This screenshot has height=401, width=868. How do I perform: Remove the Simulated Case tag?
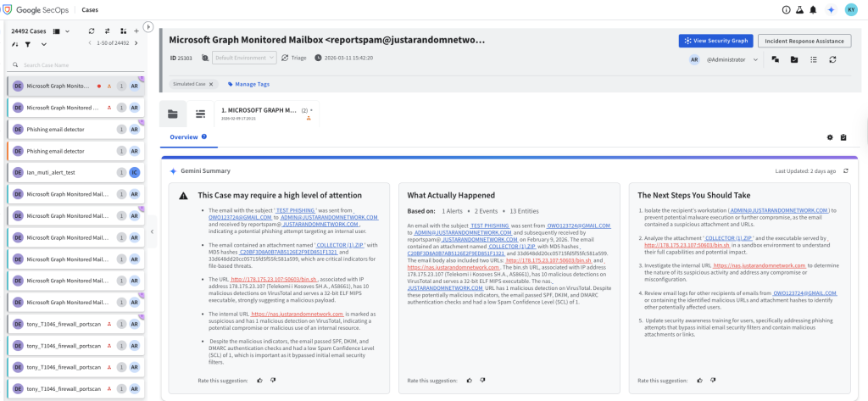(210, 84)
